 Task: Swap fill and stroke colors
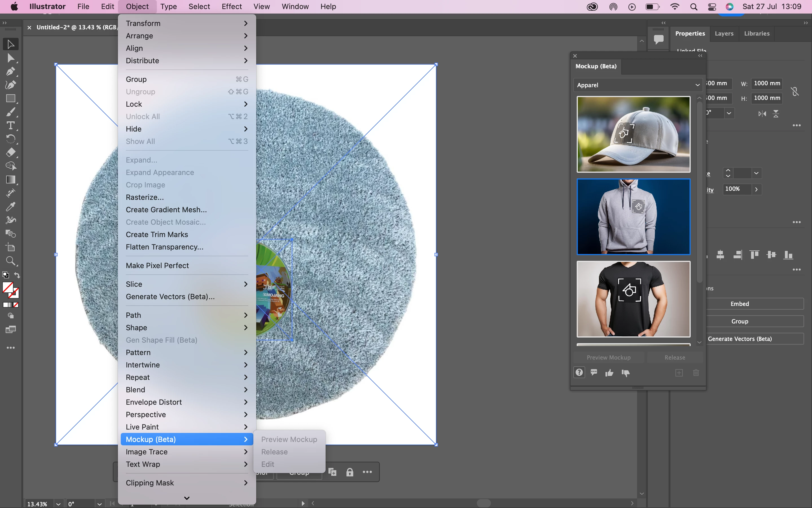pos(17,275)
